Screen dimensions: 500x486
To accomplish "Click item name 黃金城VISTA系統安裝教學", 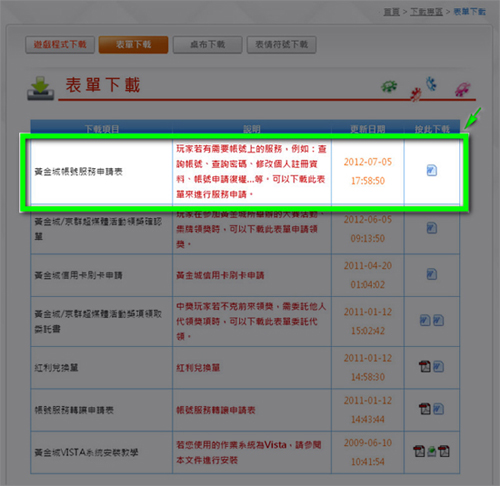I will pyautogui.click(x=86, y=453).
